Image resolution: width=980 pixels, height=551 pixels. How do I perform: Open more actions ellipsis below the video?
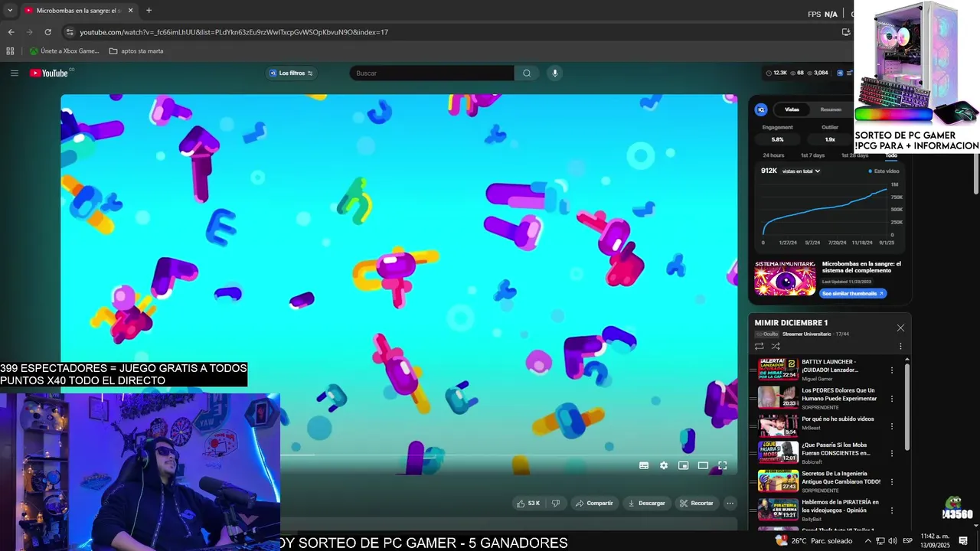pos(730,503)
